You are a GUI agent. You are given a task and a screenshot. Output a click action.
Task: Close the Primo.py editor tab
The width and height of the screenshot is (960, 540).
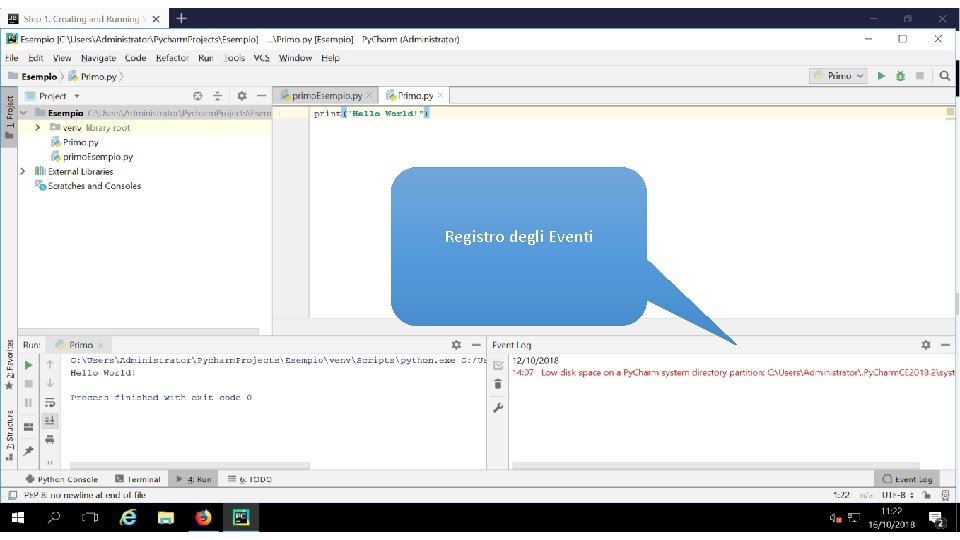tap(440, 96)
